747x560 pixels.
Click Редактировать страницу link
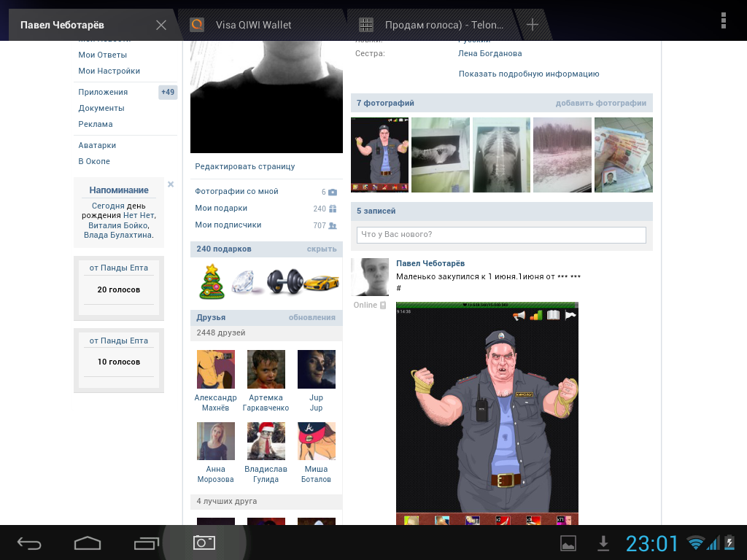pyautogui.click(x=245, y=167)
